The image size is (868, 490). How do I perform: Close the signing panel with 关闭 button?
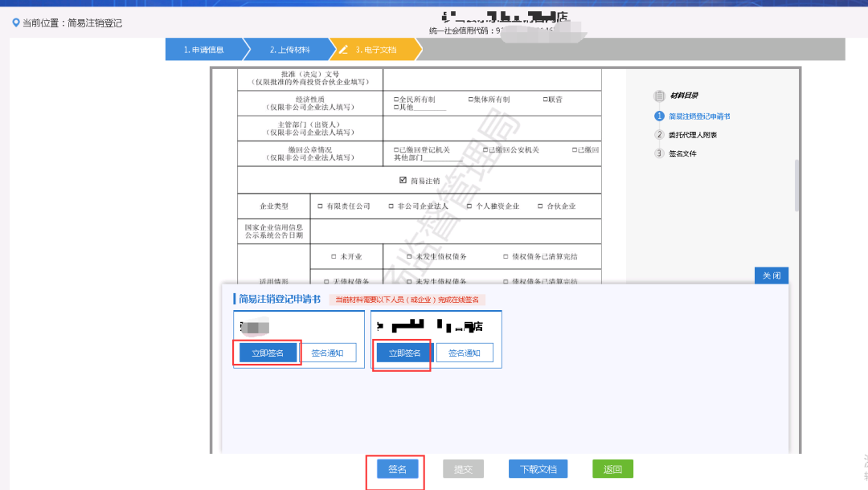(771, 276)
